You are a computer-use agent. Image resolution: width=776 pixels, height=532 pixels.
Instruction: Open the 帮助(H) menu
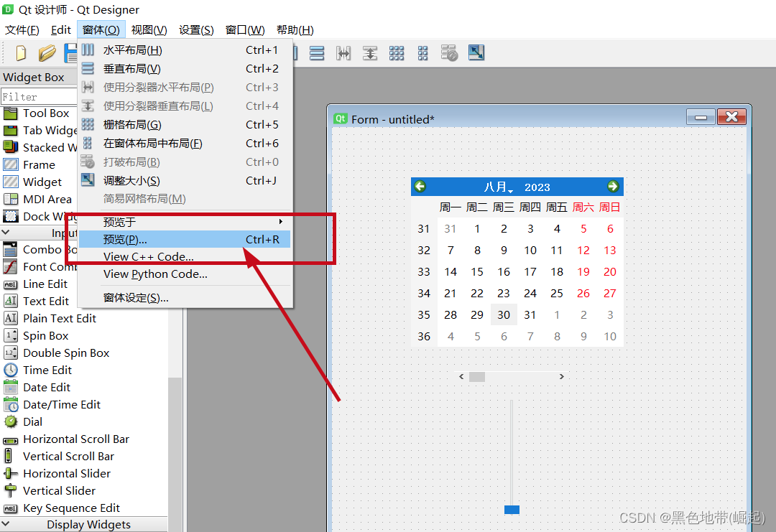click(x=295, y=30)
